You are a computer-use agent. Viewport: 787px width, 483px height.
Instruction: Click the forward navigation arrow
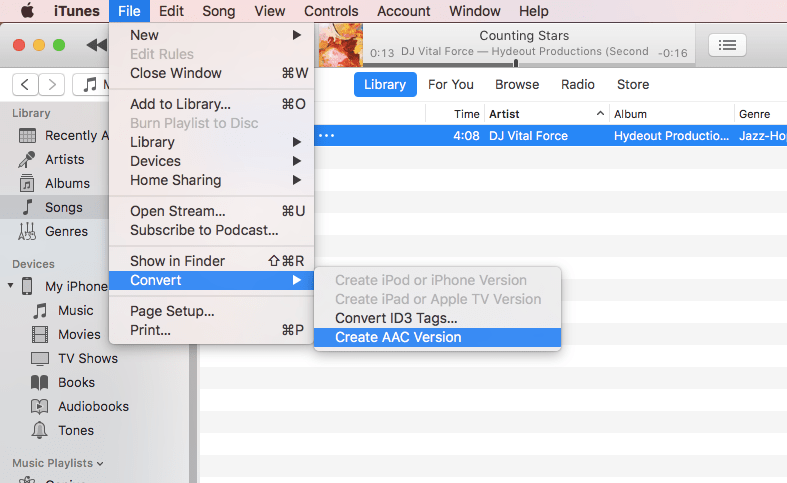52,84
